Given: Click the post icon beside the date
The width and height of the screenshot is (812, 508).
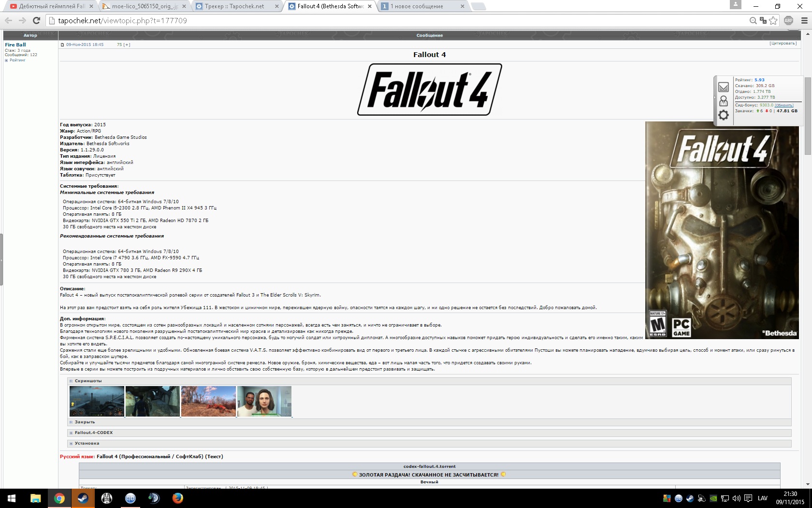Looking at the screenshot, I should pos(62,45).
